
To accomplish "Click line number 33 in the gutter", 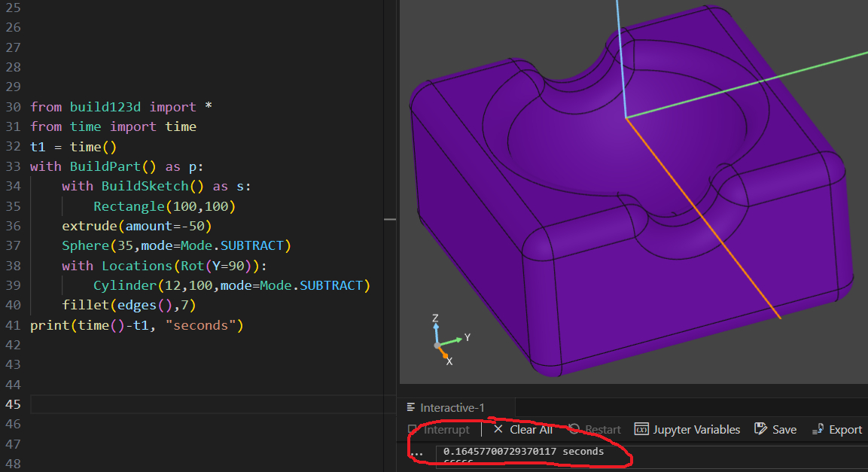I will [12, 166].
